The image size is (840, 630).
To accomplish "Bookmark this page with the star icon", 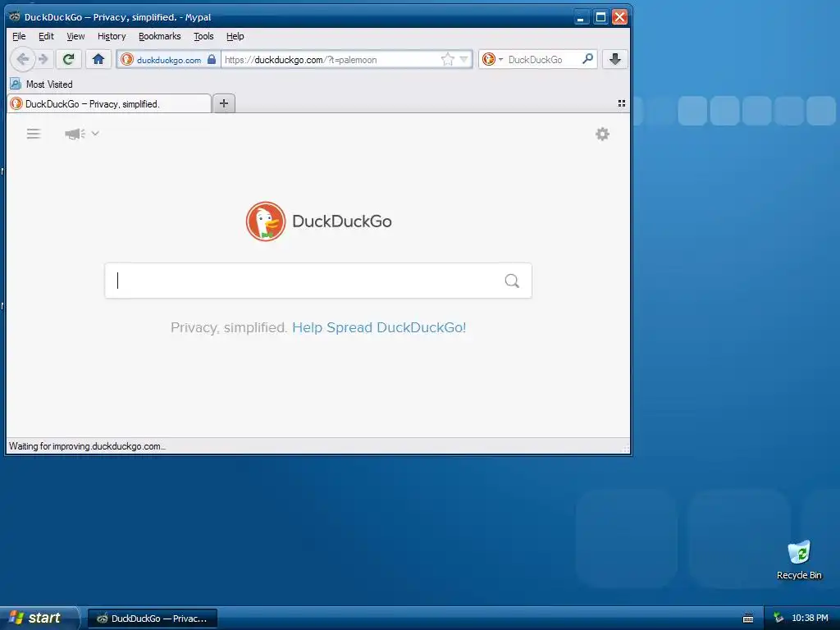I will [x=447, y=59].
